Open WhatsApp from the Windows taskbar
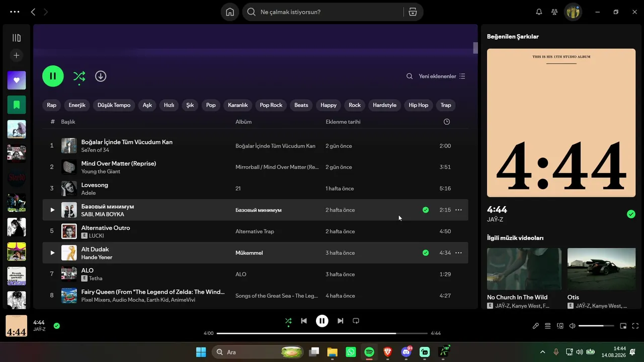 coord(351,352)
